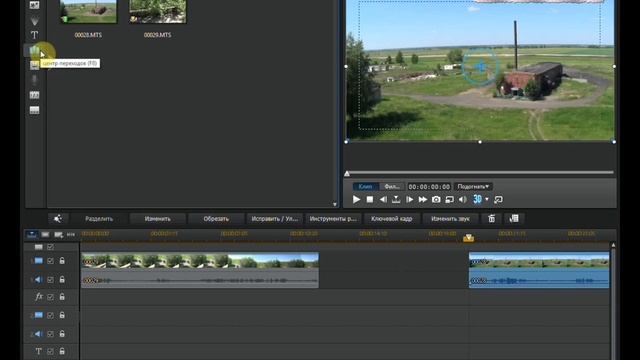Take a snapshot with camera icon

pos(436,200)
